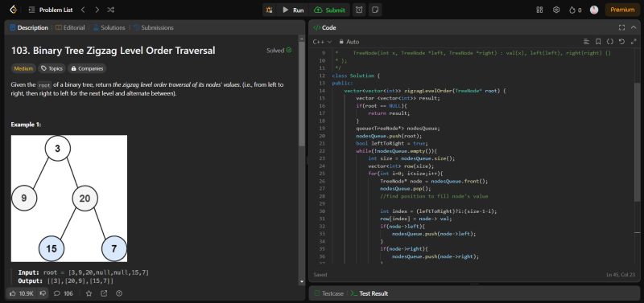Click the bool leftToRight line in code

click(392, 144)
